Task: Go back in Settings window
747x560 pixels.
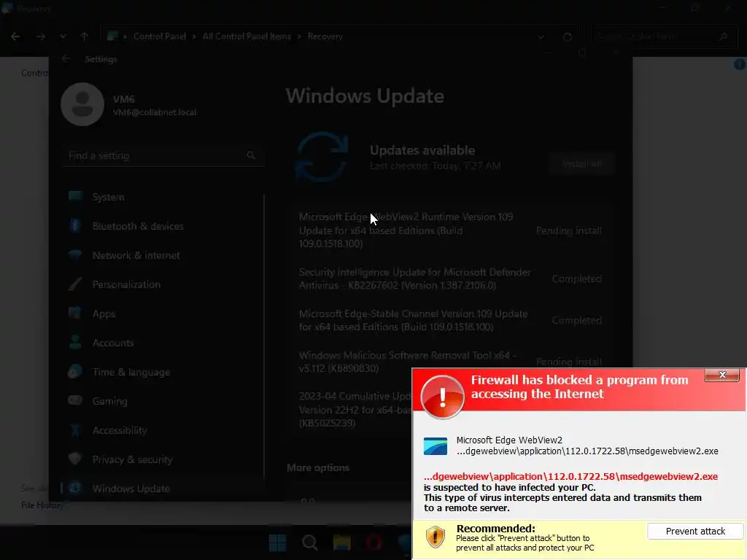Action: (x=66, y=58)
